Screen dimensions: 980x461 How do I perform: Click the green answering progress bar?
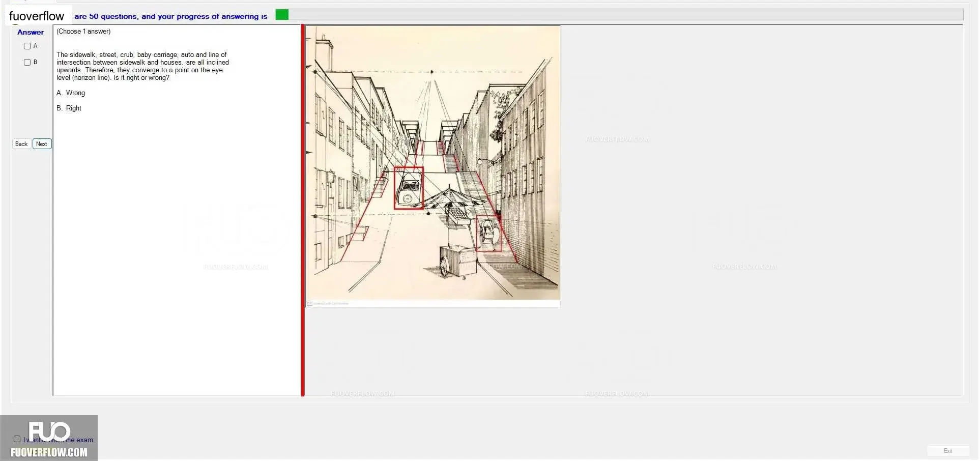point(619,15)
